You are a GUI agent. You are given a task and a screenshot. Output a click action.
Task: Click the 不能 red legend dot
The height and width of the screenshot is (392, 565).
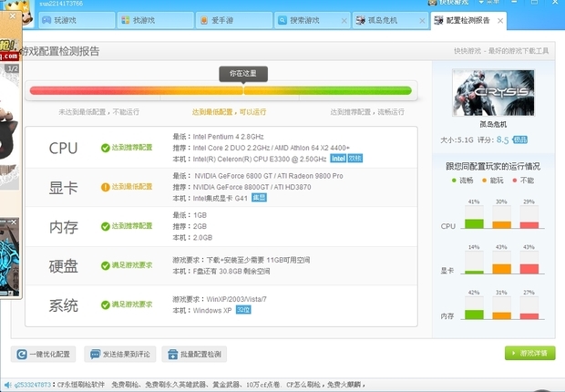click(515, 181)
